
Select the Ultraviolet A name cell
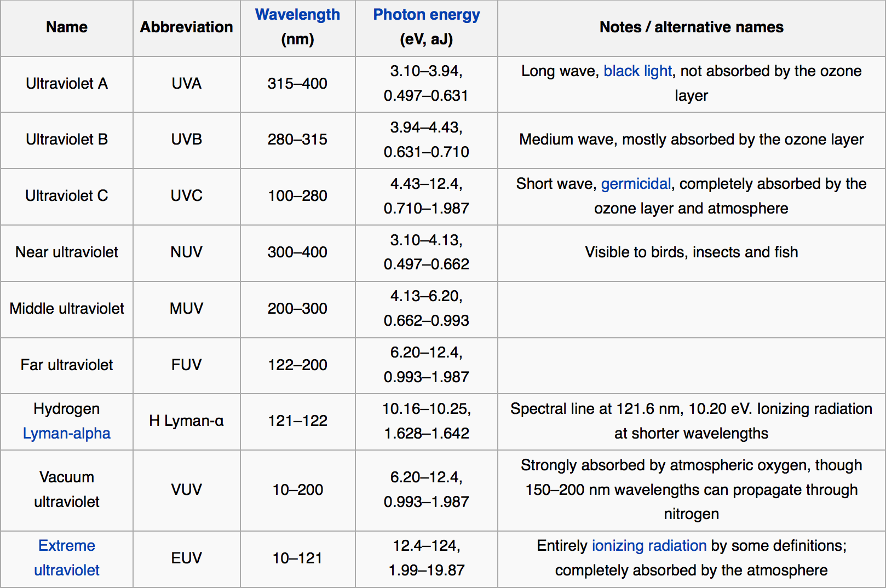67,84
